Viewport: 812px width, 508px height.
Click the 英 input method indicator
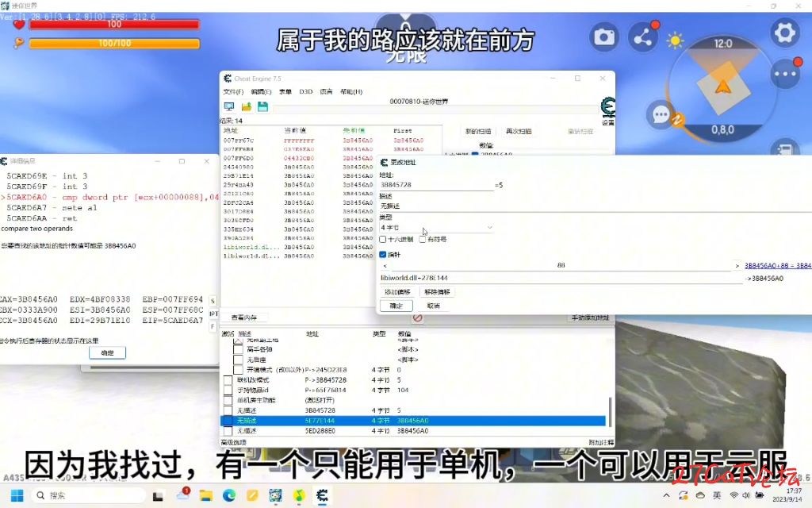pos(717,495)
